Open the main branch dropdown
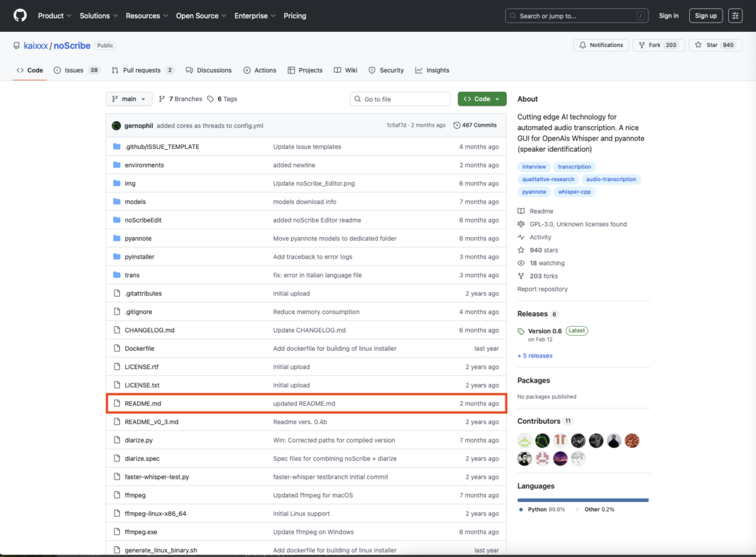The width and height of the screenshot is (756, 557). click(129, 99)
